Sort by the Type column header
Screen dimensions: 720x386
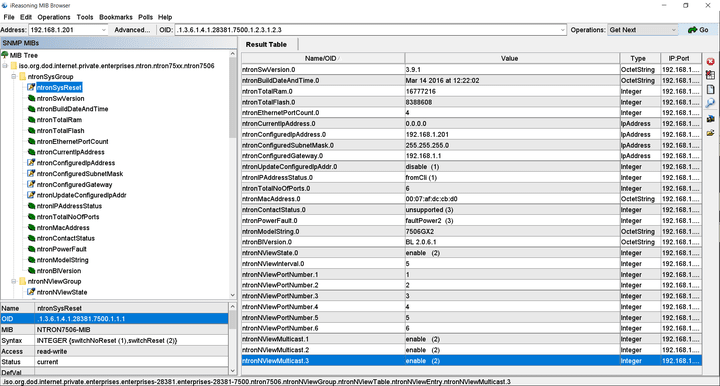point(640,58)
